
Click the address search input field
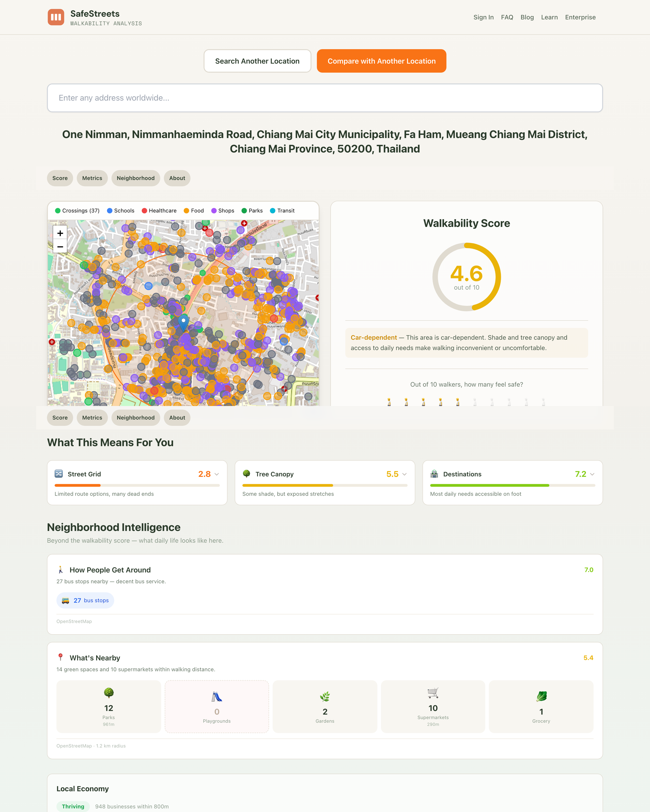point(325,98)
